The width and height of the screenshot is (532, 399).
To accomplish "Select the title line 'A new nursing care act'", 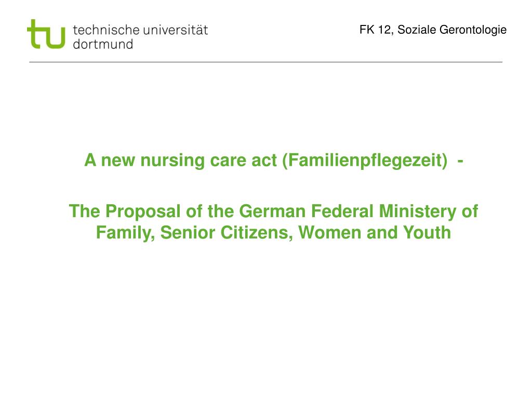I will 273,160.
